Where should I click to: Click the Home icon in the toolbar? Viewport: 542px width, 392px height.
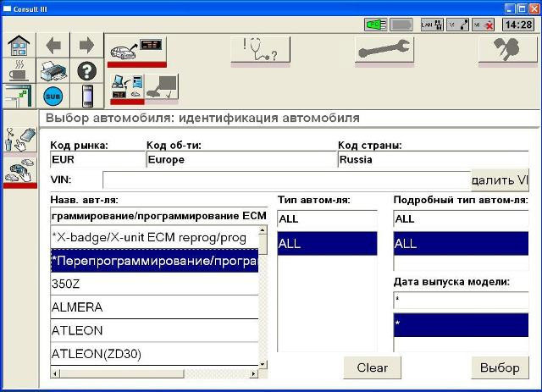click(19, 45)
